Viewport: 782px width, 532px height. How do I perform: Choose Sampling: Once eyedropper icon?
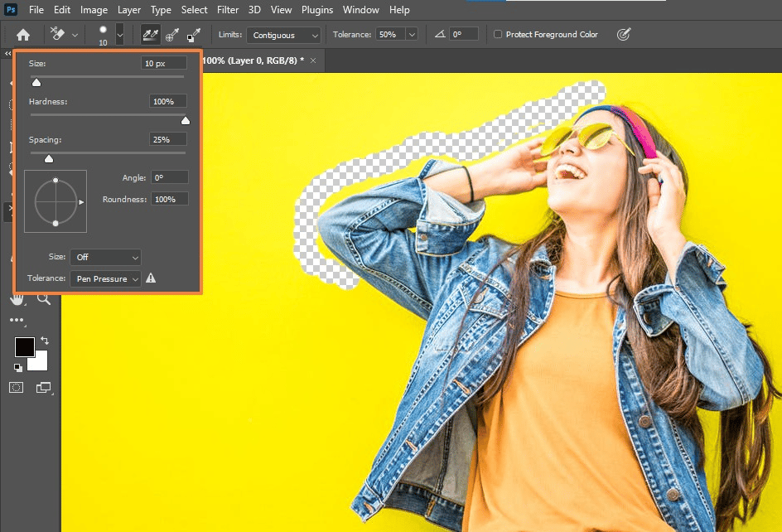172,35
